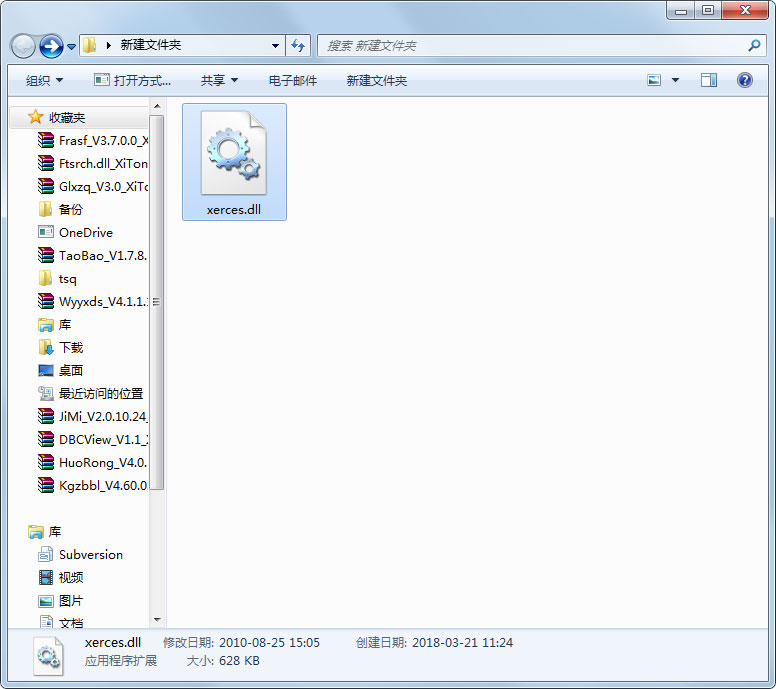Image resolution: width=776 pixels, height=689 pixels.
Task: Click the 收藏夹 star icon
Action: [x=35, y=117]
